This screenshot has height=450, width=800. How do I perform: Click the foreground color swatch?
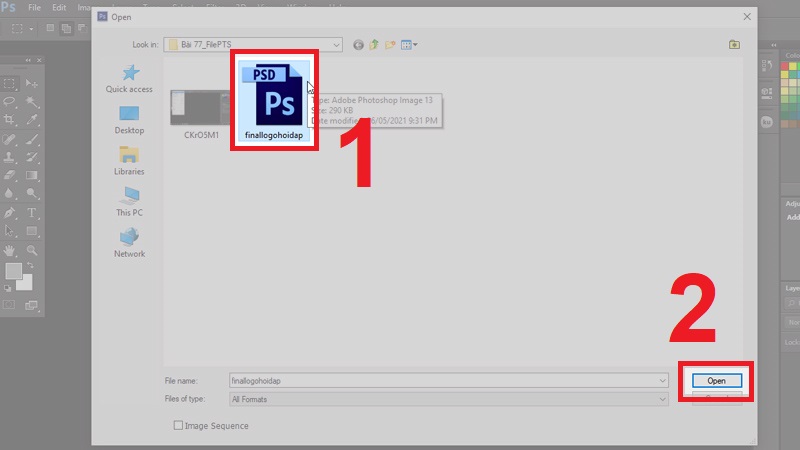[x=13, y=271]
